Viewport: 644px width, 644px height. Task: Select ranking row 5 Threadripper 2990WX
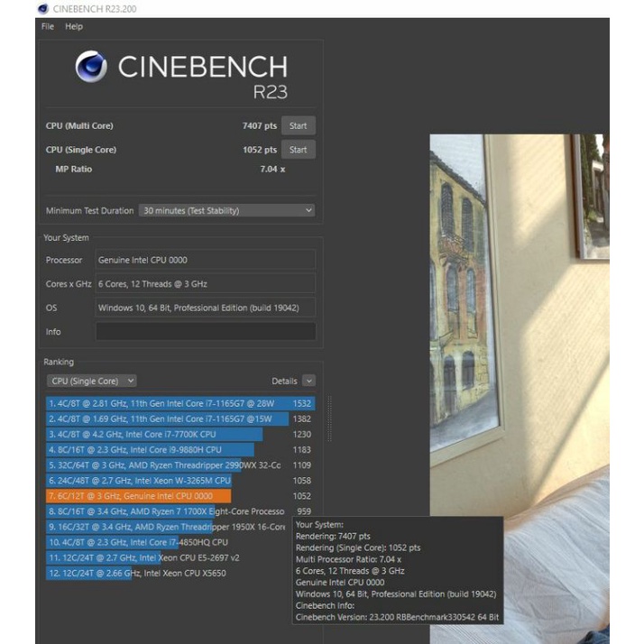180,465
